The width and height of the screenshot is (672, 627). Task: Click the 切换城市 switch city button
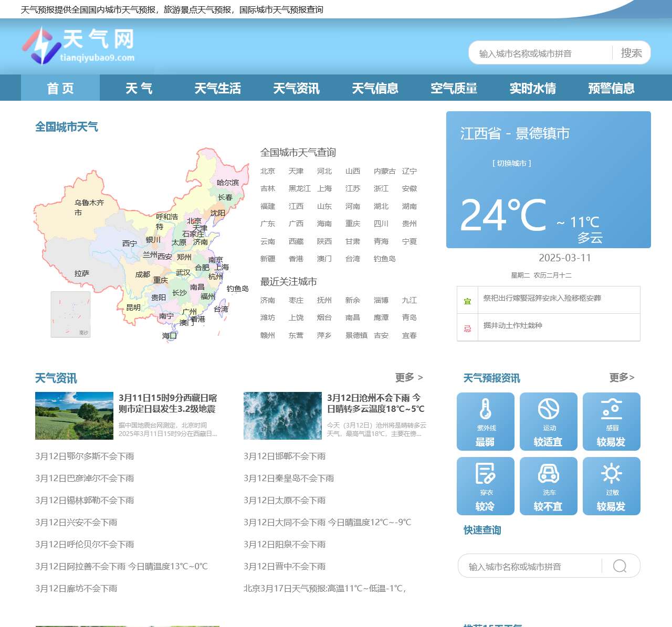point(512,163)
